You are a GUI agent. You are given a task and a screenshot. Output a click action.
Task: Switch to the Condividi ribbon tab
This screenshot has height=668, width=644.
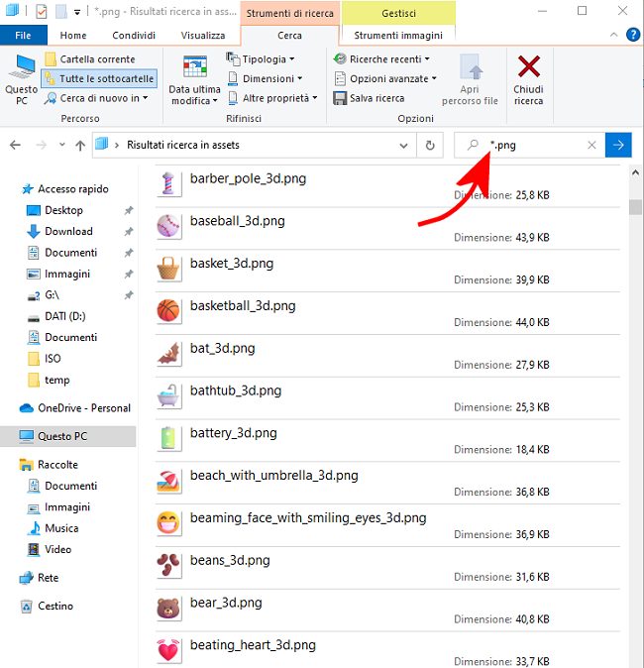point(134,36)
